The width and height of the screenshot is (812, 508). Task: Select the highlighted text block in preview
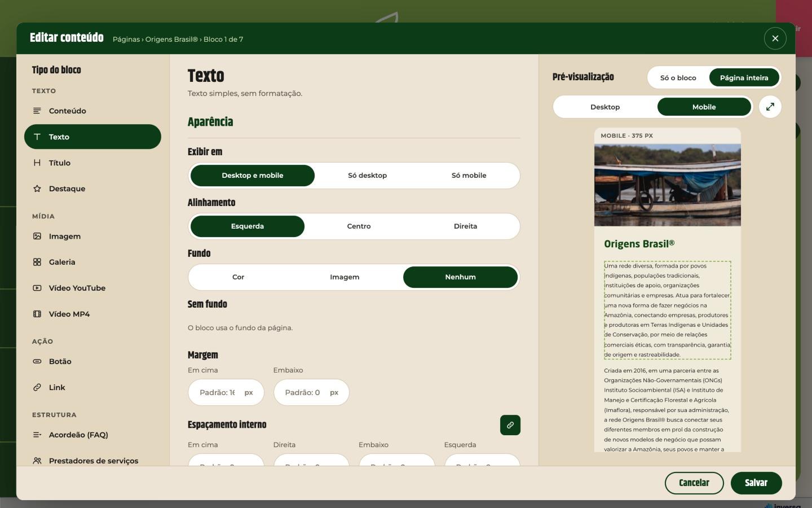coord(668,310)
